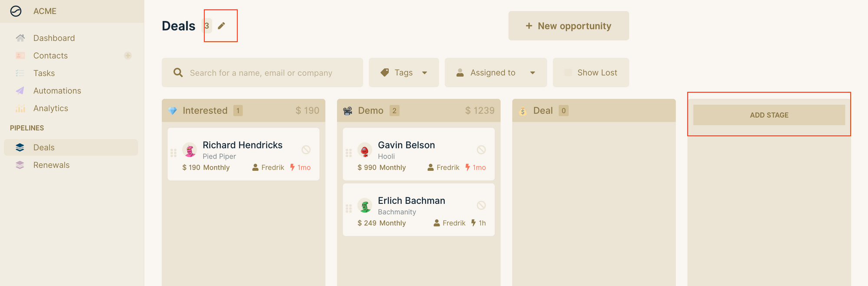Click the lost icon on Gavin Belson card
This screenshot has width=868, height=286.
click(481, 150)
